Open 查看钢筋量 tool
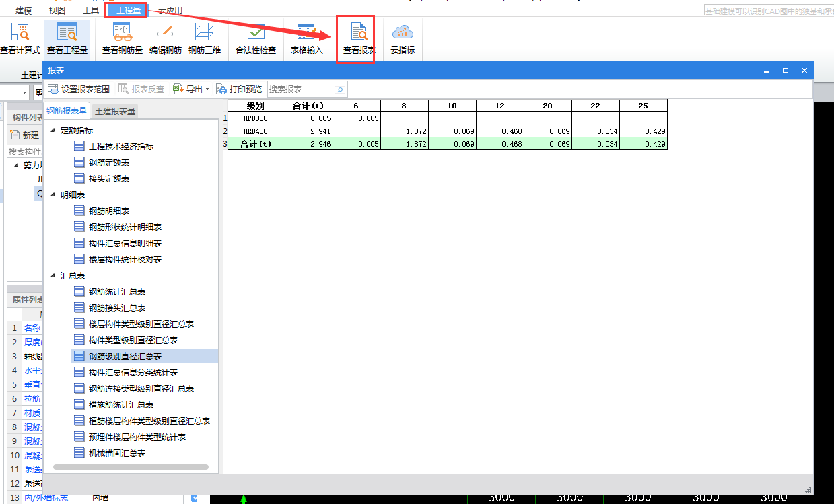Image resolution: width=834 pixels, height=504 pixels. pos(122,39)
